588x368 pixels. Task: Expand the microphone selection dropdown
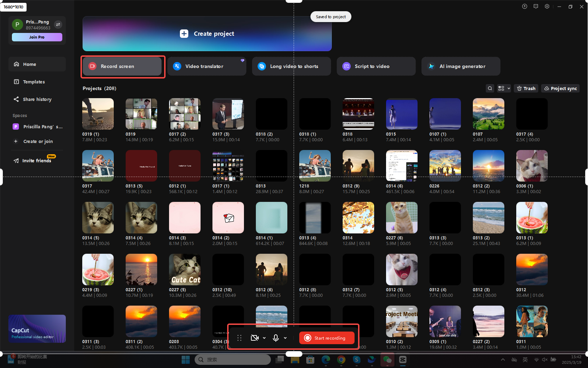[285, 338]
